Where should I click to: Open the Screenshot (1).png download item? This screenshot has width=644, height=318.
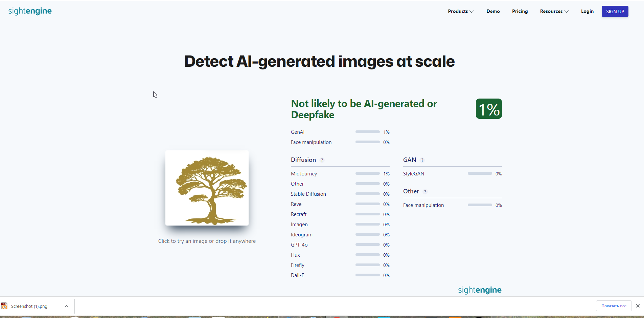[29, 306]
